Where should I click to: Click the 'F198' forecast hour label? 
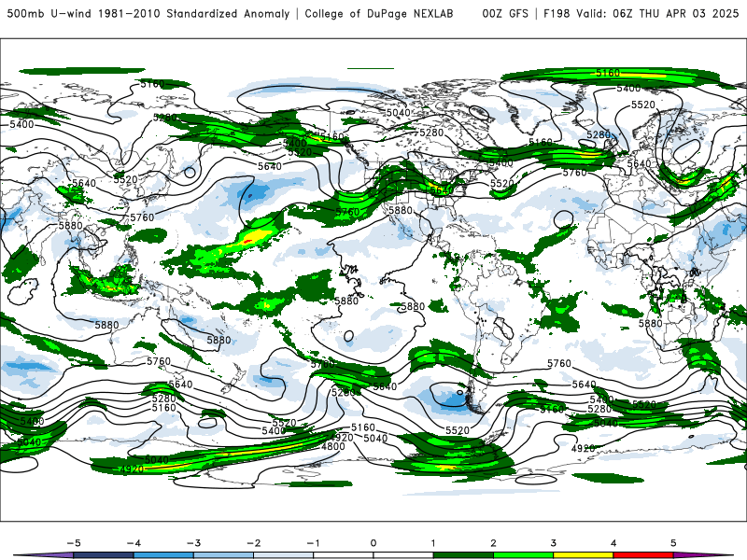tap(557, 14)
